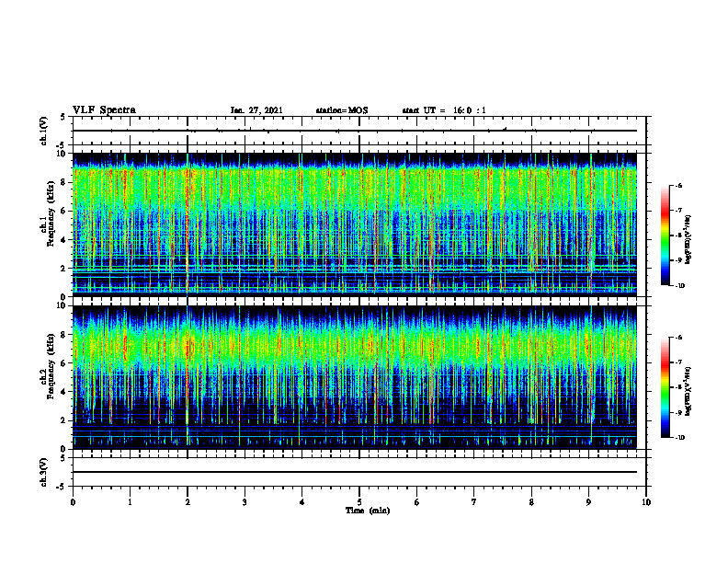The image size is (728, 563).
Task: Click time tick label "2" on bottom axis
Action: tap(188, 502)
